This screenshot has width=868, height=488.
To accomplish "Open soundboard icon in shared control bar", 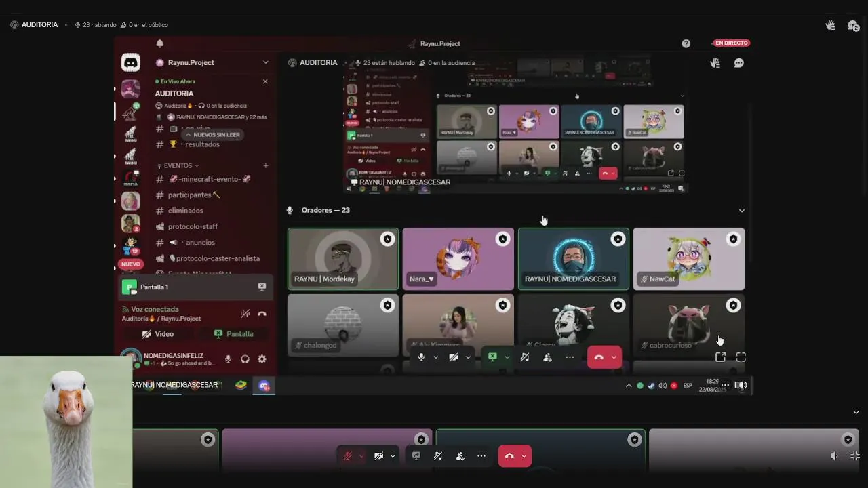I will [x=524, y=357].
